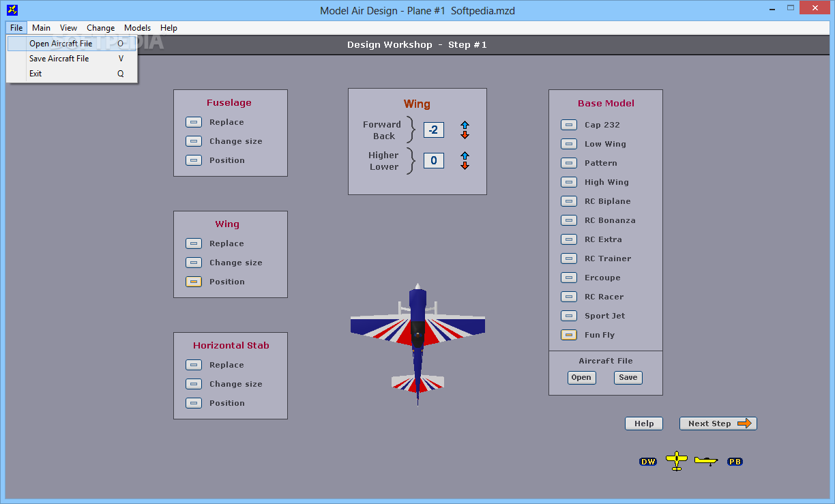Click the Help button
The width and height of the screenshot is (835, 504).
click(x=644, y=424)
